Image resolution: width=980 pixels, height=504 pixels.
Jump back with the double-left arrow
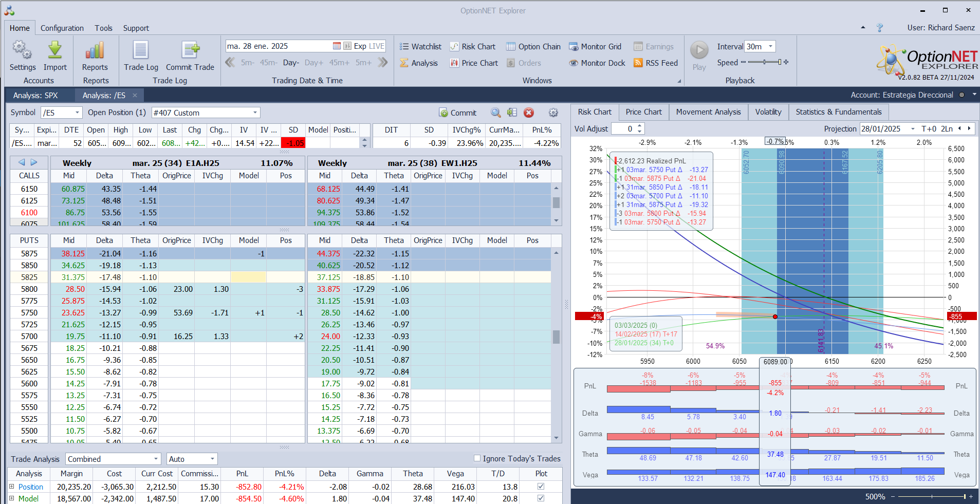click(230, 63)
